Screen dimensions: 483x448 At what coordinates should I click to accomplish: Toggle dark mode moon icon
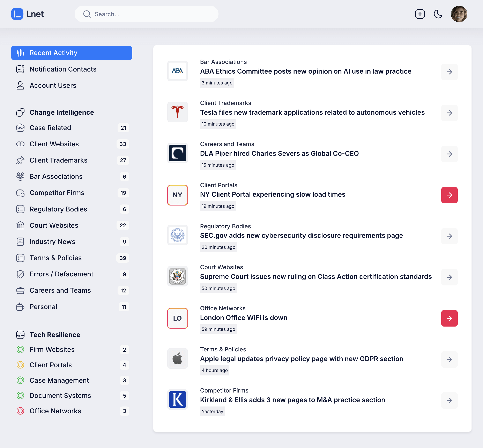(x=438, y=14)
